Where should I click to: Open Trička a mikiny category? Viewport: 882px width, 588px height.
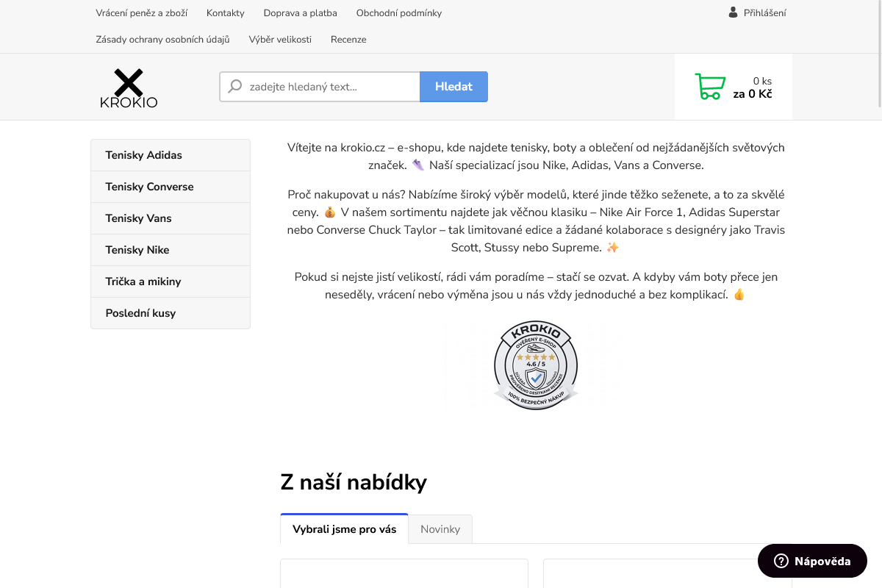click(143, 282)
